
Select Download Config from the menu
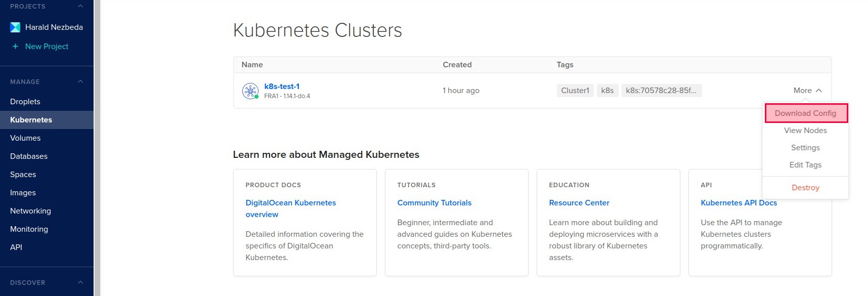(805, 113)
